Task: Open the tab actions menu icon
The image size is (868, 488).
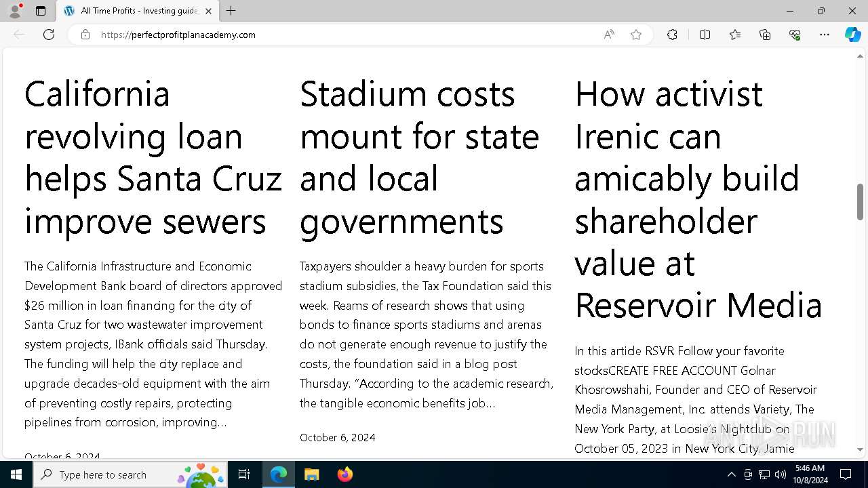Action: pyautogui.click(x=41, y=11)
